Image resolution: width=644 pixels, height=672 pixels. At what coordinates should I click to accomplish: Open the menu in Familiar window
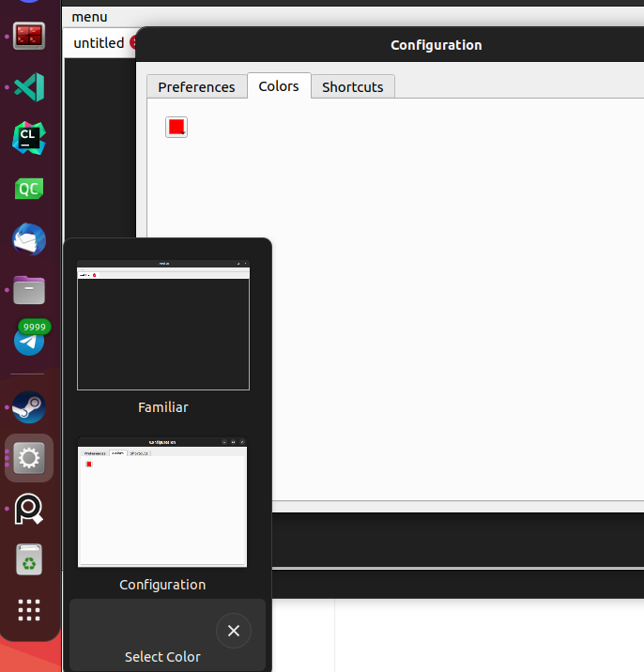(89, 17)
